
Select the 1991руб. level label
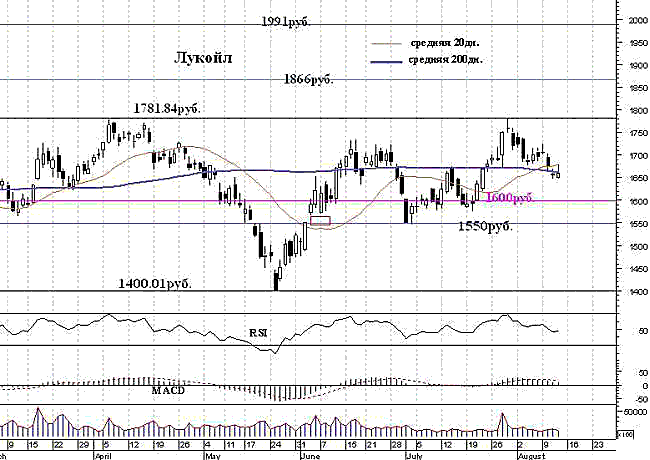click(285, 21)
